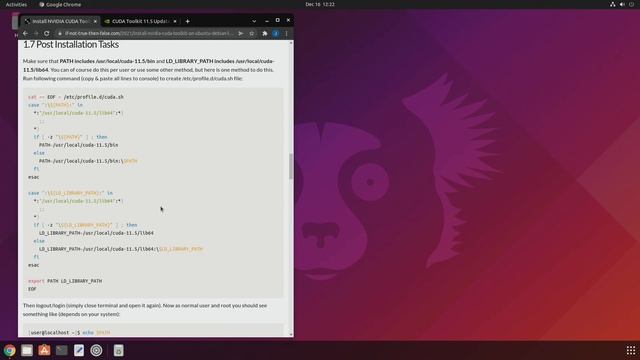Click the first 'esac' line in code
Image resolution: width=640 pixels, height=360 pixels.
[33, 177]
